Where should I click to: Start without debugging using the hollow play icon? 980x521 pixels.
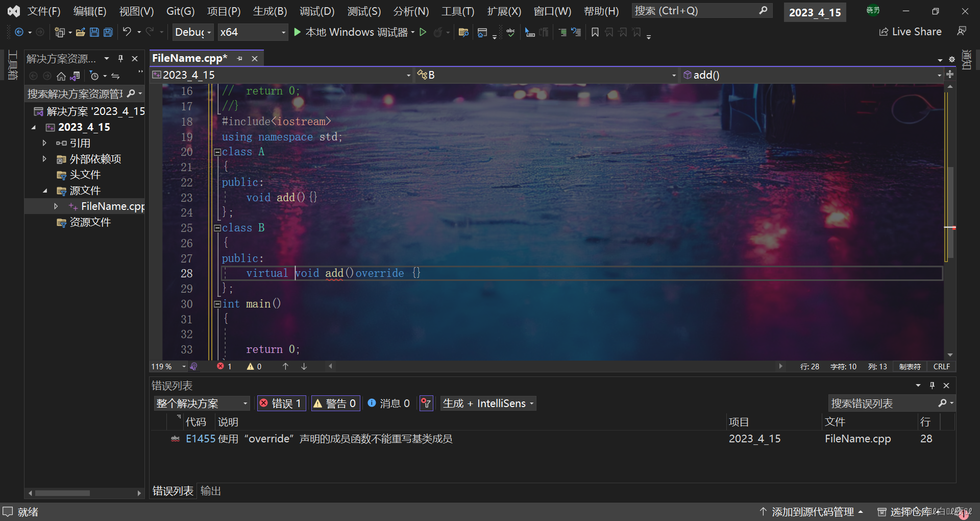(423, 32)
